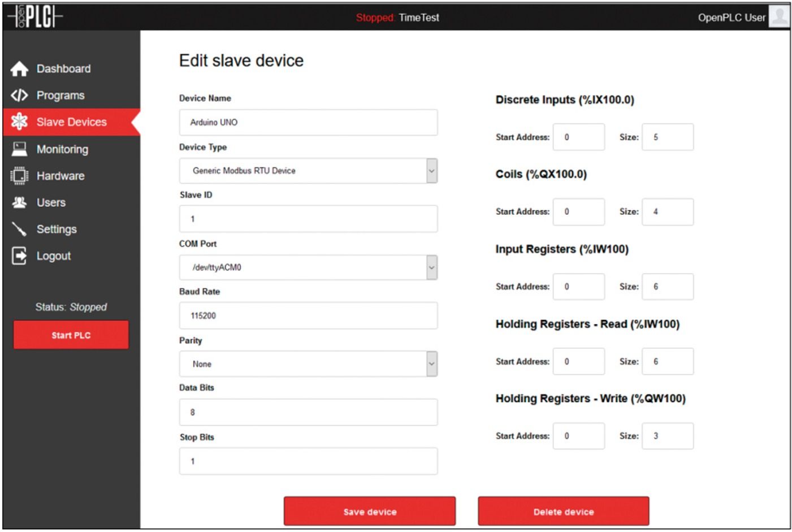Select the Users icon
Viewport: 792px width, 532px height.
19,202
